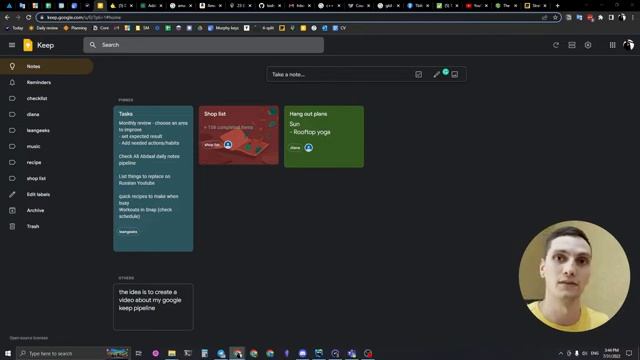Image resolution: width=640 pixels, height=360 pixels.
Task: Open Windows notification center
Action: pyautogui.click(x=629, y=353)
